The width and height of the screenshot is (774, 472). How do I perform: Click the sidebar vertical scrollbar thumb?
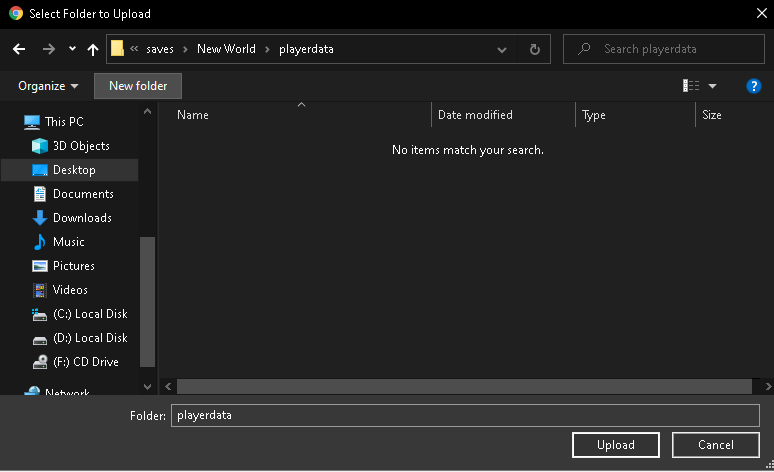[x=148, y=302]
